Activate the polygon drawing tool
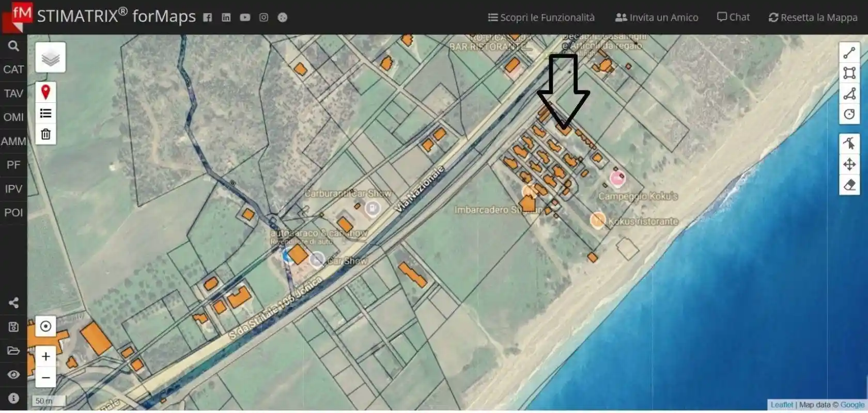 click(x=849, y=93)
